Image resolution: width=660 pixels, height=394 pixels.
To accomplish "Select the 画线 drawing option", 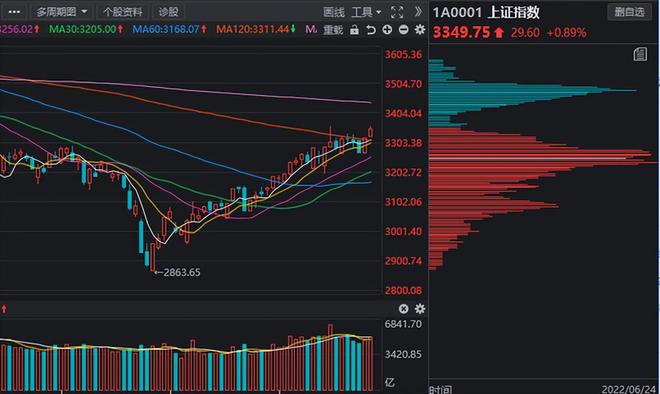I will click(334, 12).
